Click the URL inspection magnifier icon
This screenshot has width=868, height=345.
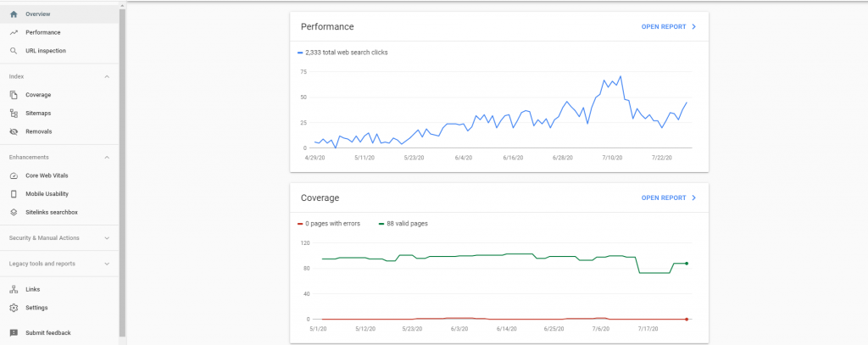14,51
